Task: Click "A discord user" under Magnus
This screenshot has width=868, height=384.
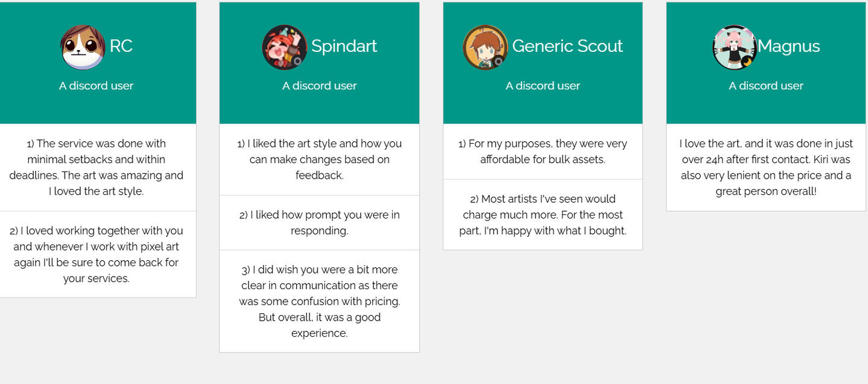Action: click(x=765, y=86)
